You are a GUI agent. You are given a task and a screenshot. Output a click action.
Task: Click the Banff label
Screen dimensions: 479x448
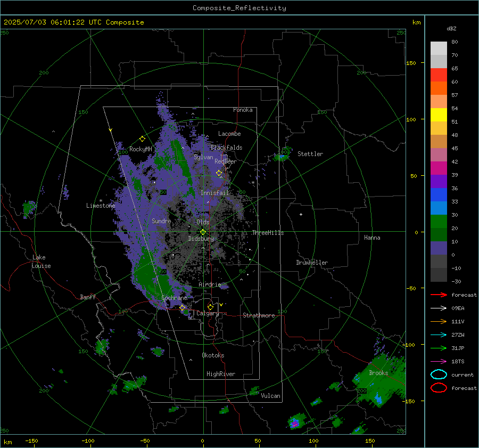point(88,297)
